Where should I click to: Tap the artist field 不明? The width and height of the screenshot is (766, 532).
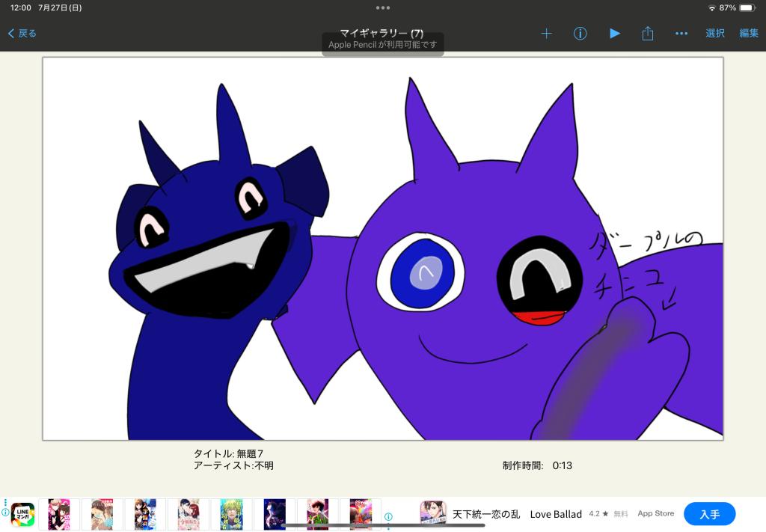tap(263, 465)
